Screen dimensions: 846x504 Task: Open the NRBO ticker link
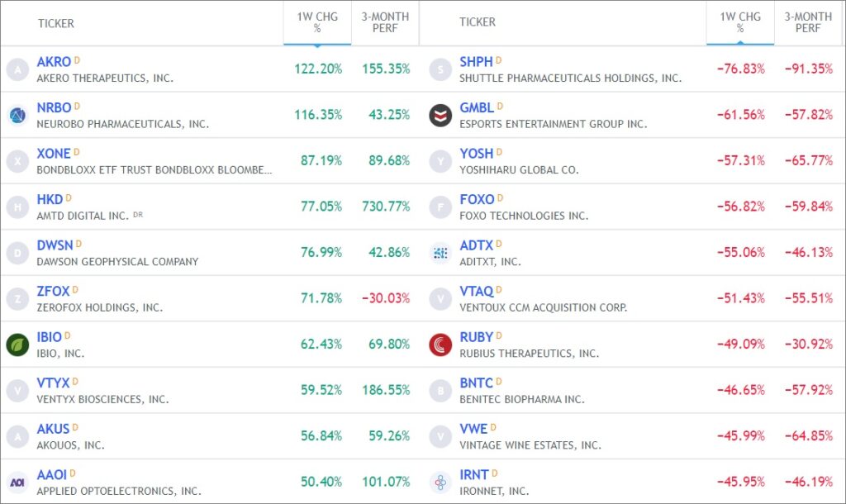point(54,108)
